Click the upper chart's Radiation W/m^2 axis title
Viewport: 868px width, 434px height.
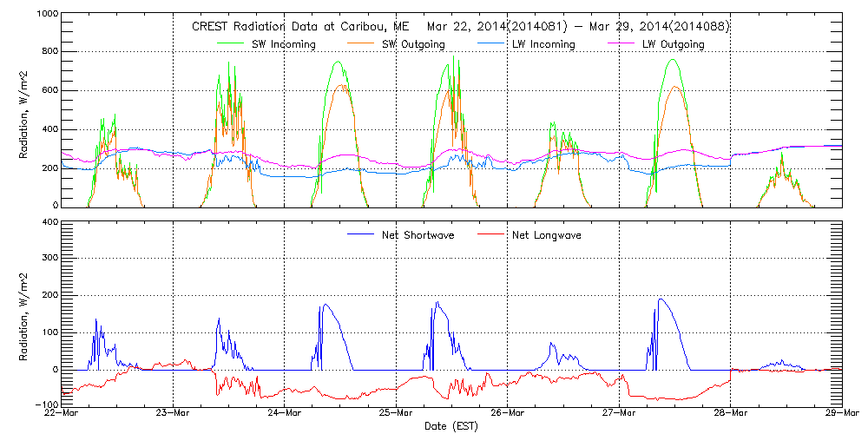(x=23, y=111)
